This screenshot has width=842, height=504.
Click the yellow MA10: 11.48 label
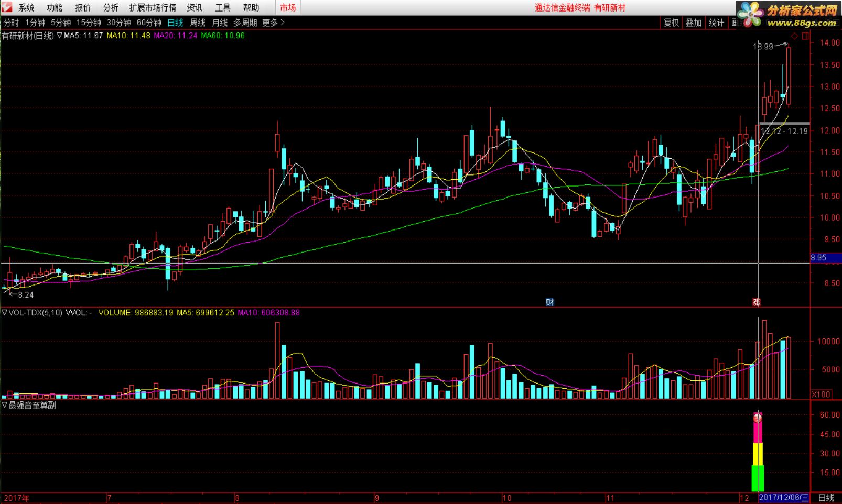click(x=128, y=36)
